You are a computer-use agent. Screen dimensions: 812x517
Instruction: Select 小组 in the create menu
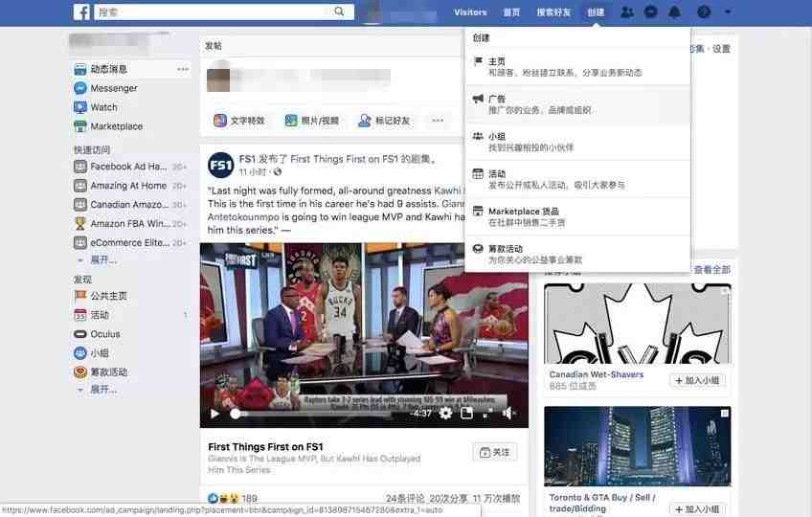pyautogui.click(x=578, y=142)
